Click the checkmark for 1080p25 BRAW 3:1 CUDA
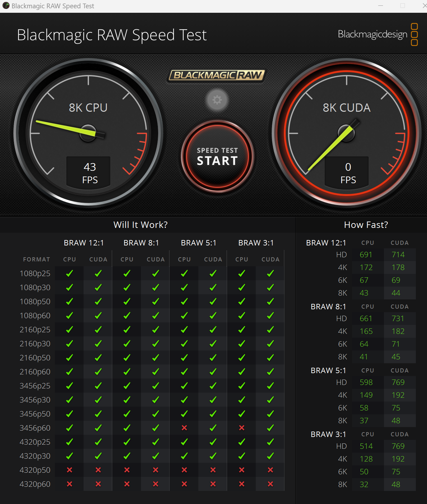The height and width of the screenshot is (504, 427). [270, 273]
